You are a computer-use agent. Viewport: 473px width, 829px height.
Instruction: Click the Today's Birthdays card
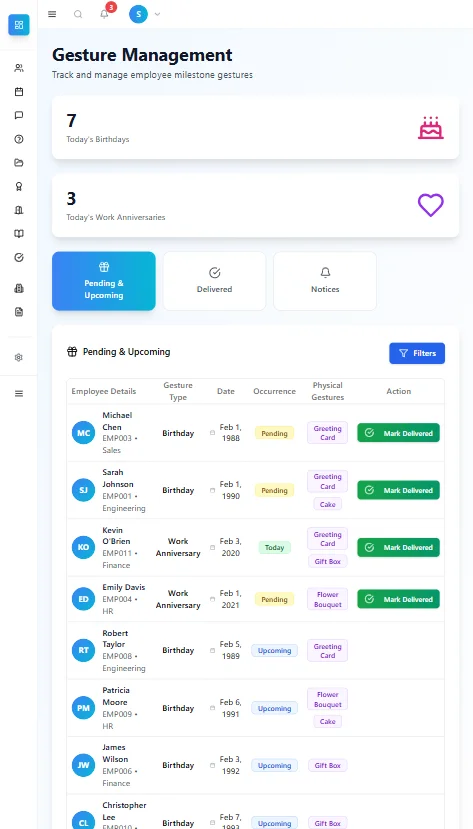(x=255, y=127)
